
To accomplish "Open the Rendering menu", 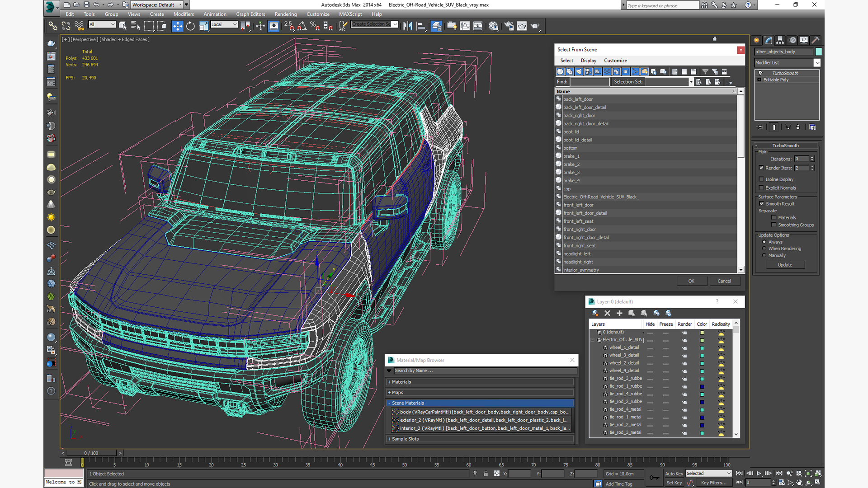I will click(x=286, y=14).
